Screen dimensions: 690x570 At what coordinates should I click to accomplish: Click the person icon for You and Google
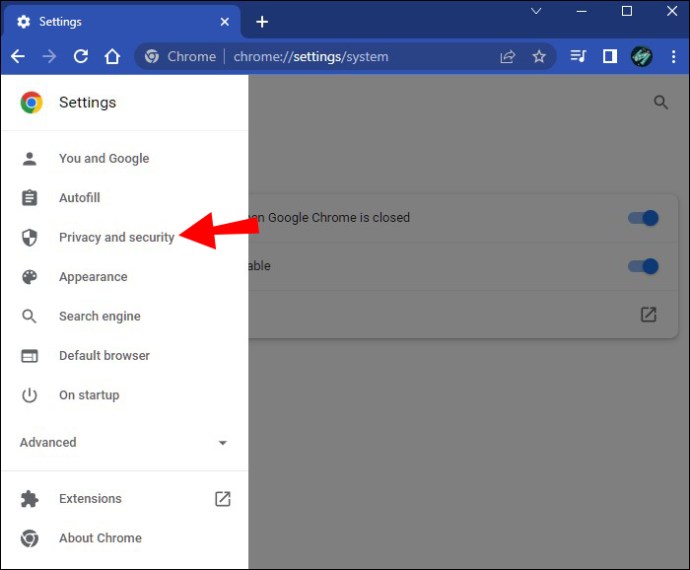tap(29, 158)
